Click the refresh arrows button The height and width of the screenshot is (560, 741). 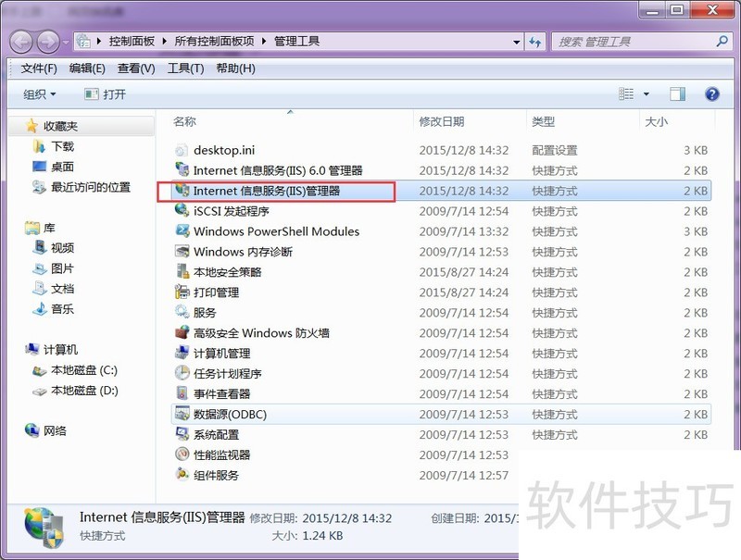click(535, 42)
